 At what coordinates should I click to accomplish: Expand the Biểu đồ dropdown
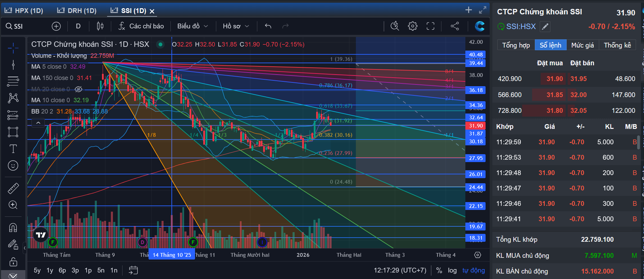pyautogui.click(x=193, y=26)
